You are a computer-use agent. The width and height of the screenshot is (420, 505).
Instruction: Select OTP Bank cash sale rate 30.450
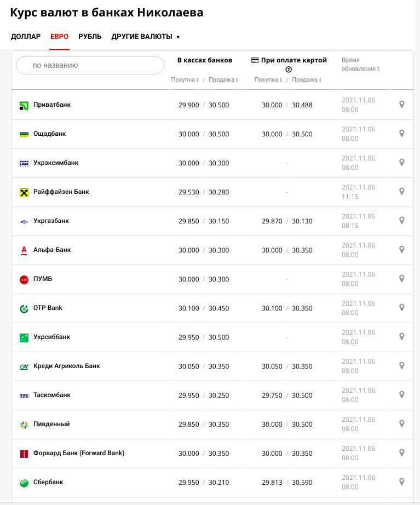click(x=218, y=308)
